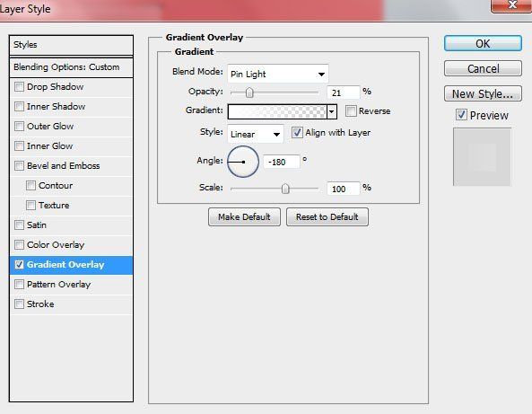Enable the Drop Shadow checkbox
Viewport: 532px width, 414px height.
pos(19,86)
